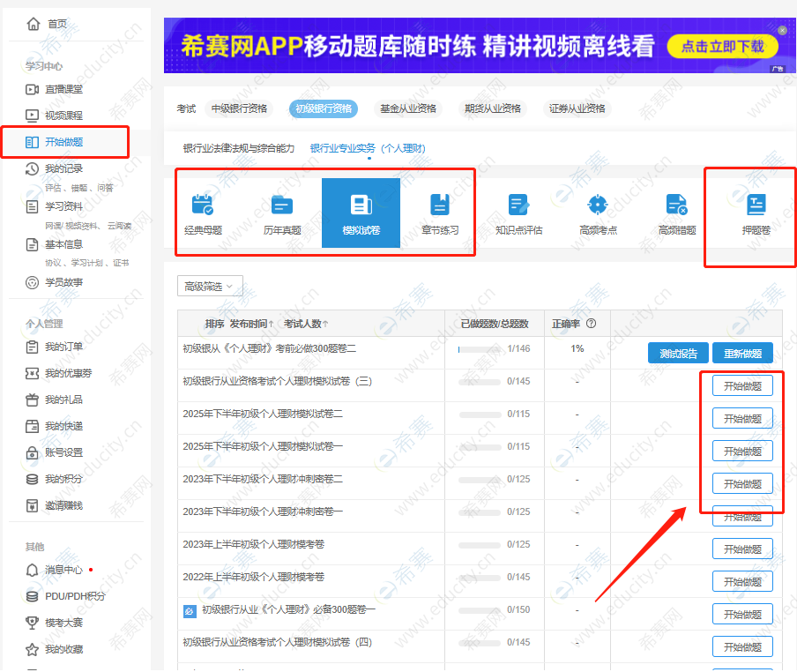Screen dimensions: 797x672
Task: Open 邀请赚钱 icon
Action: (32, 506)
